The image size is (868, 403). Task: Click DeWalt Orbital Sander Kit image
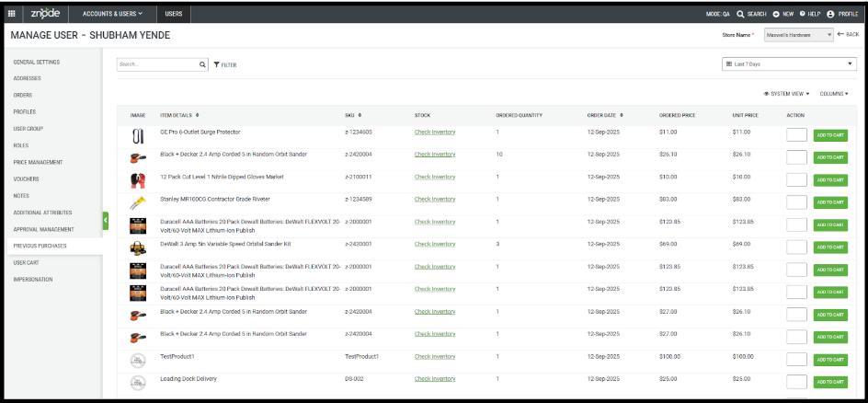pos(137,248)
